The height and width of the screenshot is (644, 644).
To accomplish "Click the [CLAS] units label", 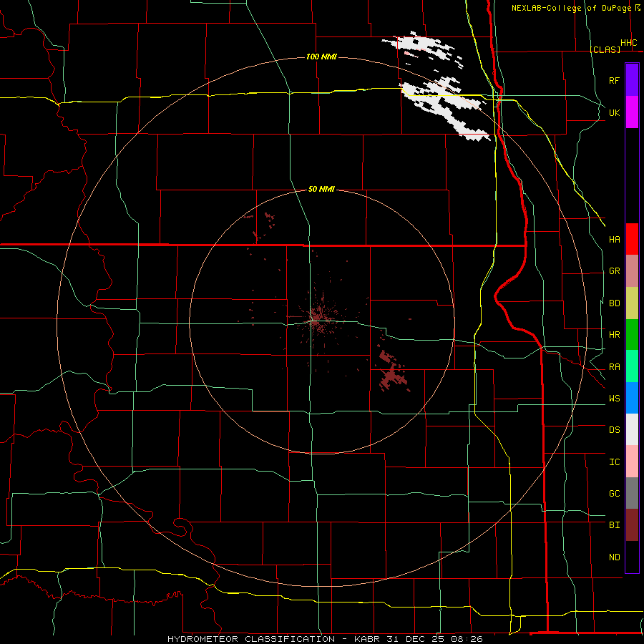I will click(x=605, y=49).
